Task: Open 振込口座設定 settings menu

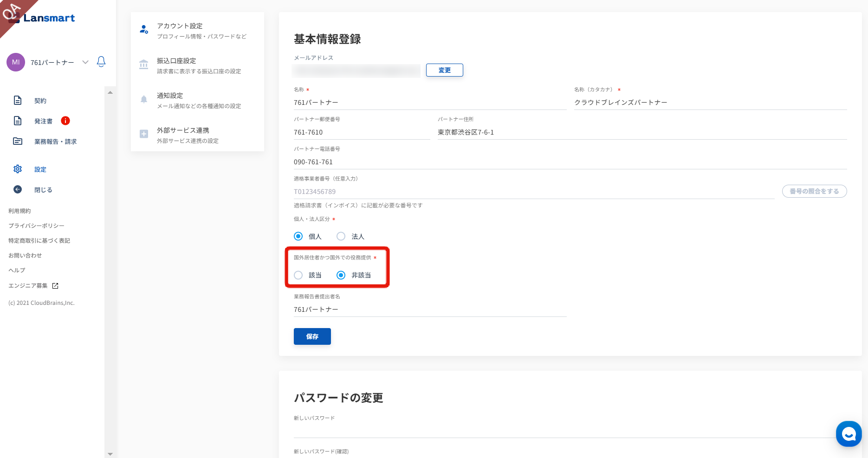Action: [x=197, y=65]
